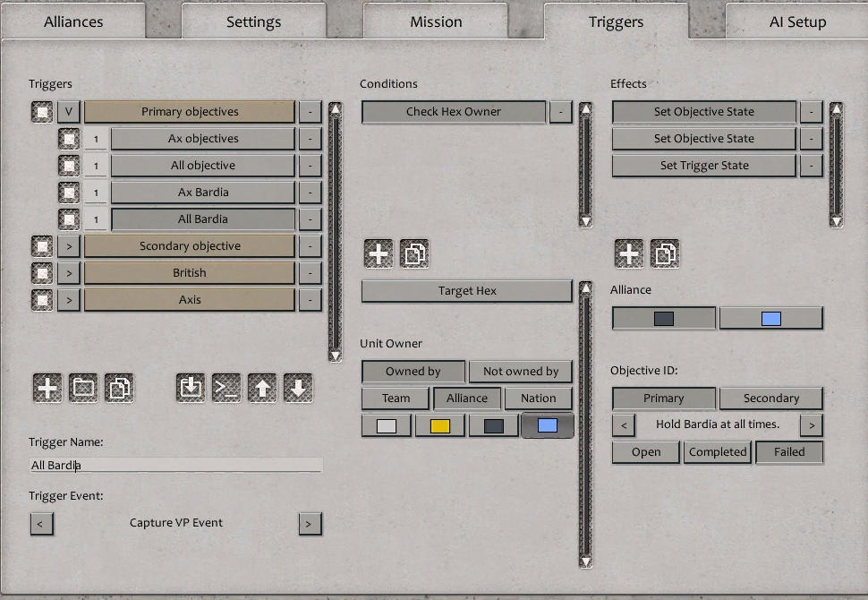Click the import-into-folder trigger icon
Screen dimensions: 868x600
(191, 387)
